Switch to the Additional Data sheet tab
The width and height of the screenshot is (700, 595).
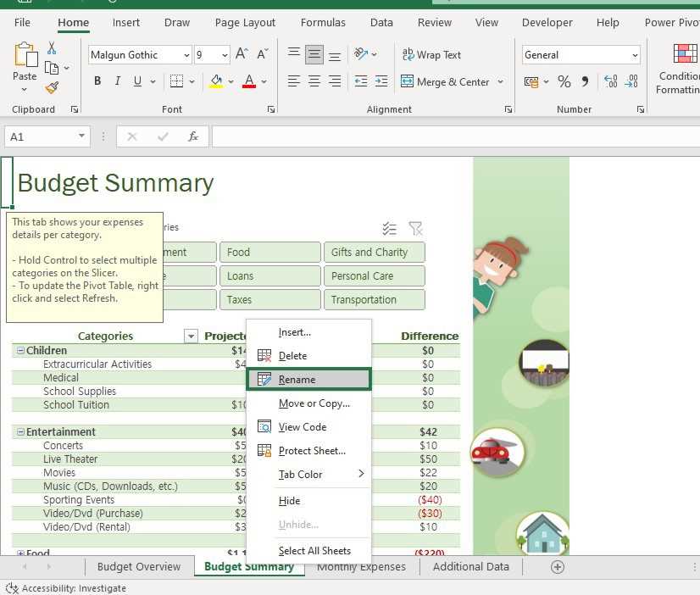click(x=470, y=566)
